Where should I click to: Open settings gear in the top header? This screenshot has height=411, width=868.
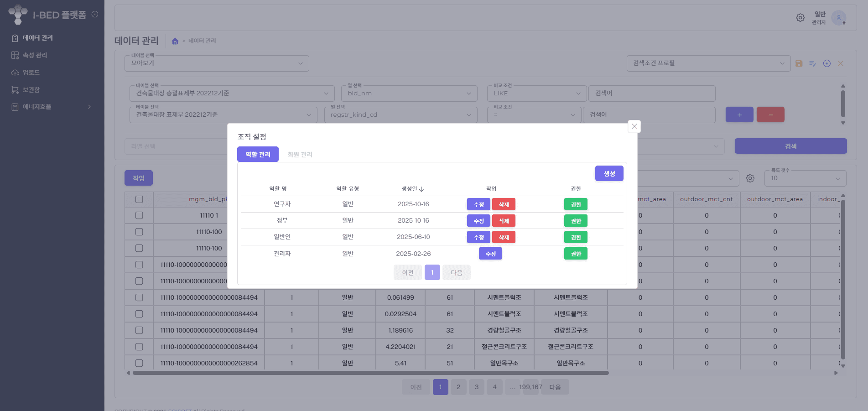(x=800, y=18)
